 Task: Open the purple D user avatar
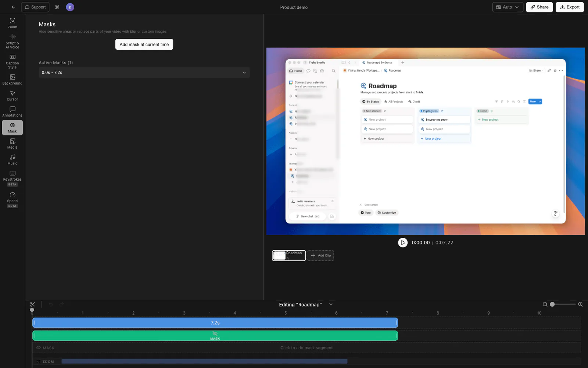pyautogui.click(x=70, y=7)
